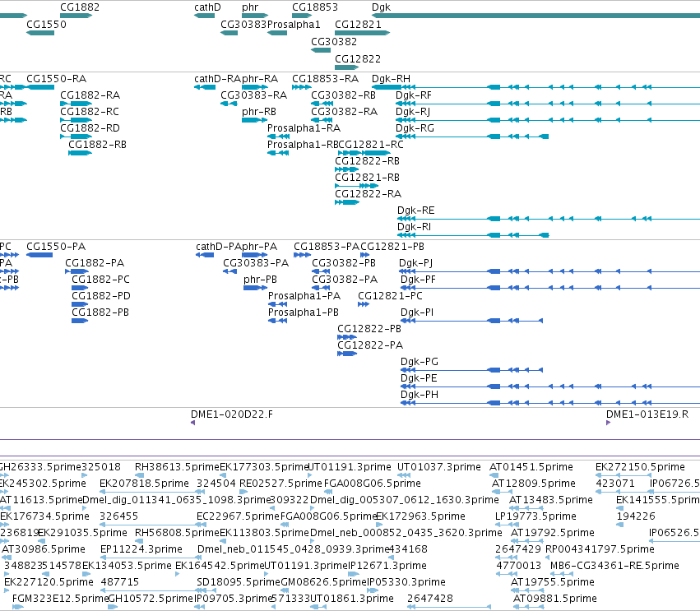Viewport: 700px width, 611px height.
Task: Click EST MB6-CG34361-RE.5prime
Action: pos(562,574)
